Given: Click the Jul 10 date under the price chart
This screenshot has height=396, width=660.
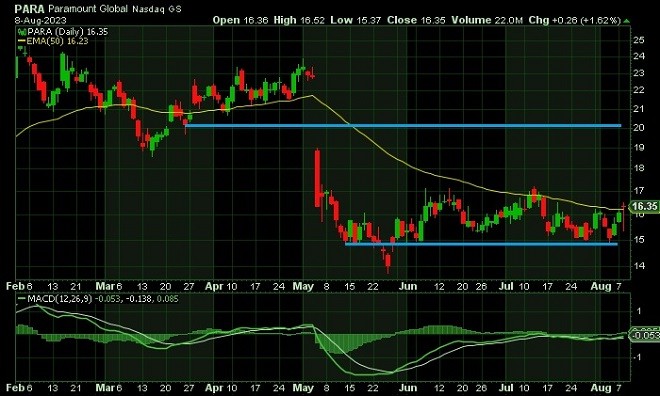Looking at the screenshot, I should [x=514, y=287].
